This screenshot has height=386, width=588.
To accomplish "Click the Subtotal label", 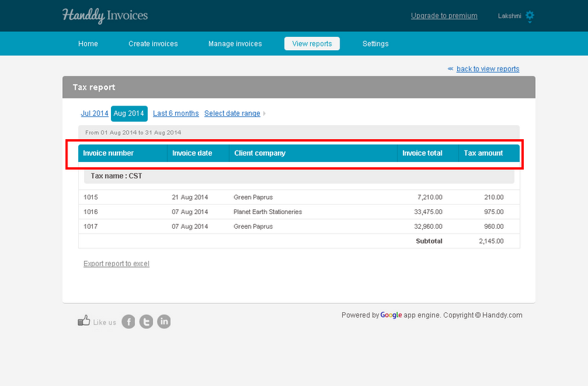I will click(x=429, y=241).
